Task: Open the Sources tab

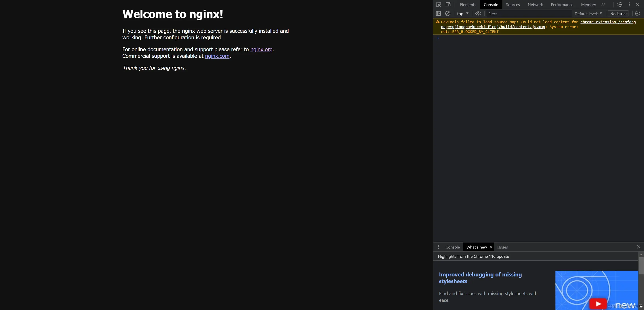Action: pos(513,4)
